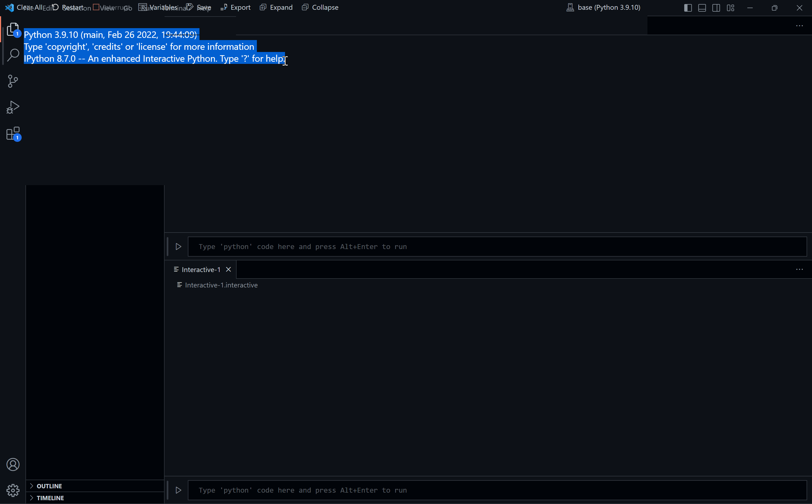This screenshot has height=504, width=812.
Task: Open the Manage gear icon
Action: tap(13, 490)
